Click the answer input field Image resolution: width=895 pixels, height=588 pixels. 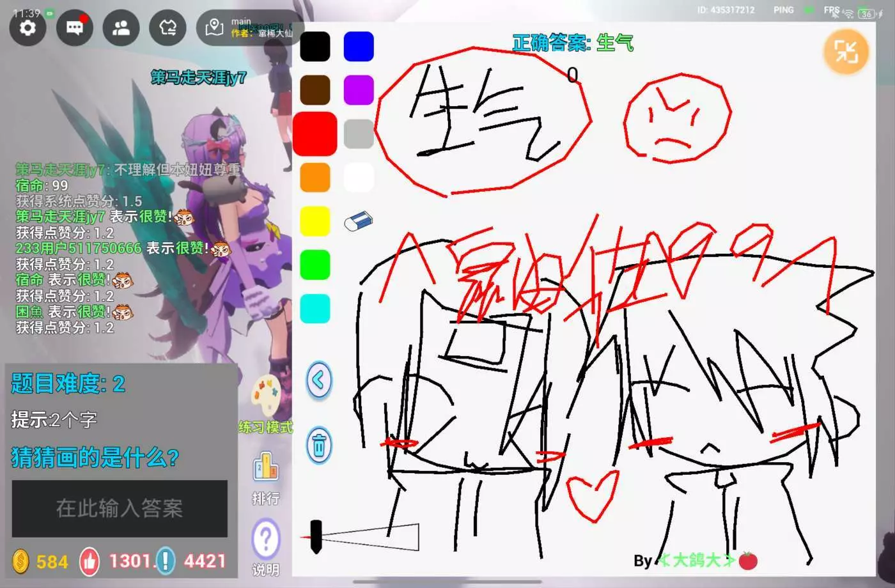click(x=120, y=509)
